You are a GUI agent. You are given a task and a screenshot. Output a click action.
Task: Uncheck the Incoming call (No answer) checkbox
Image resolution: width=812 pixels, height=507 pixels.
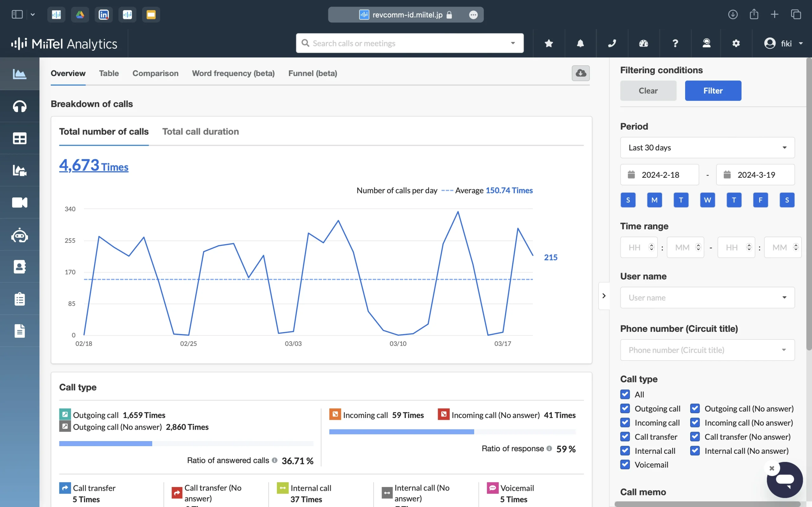pos(695,423)
